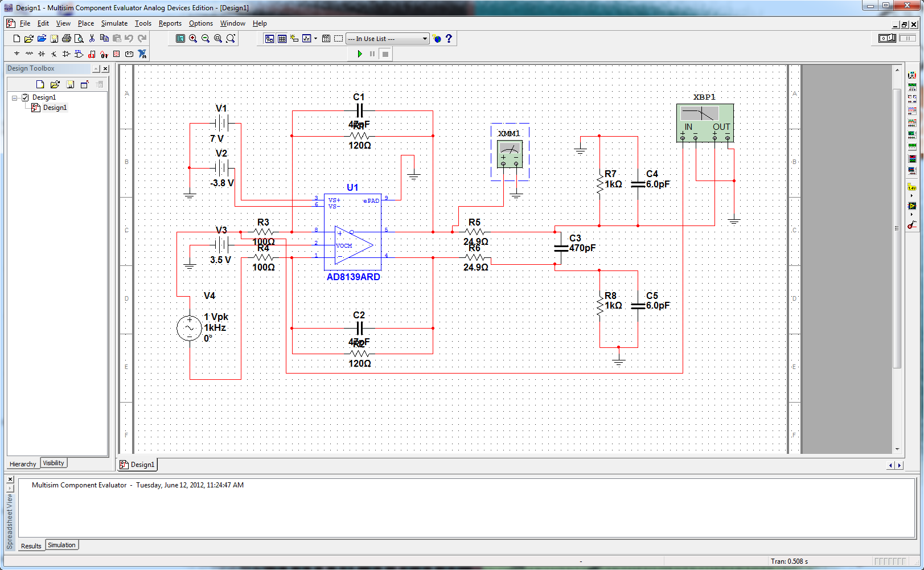Add a measurement probe
Screen dimensions: 924x570
pos(912,187)
